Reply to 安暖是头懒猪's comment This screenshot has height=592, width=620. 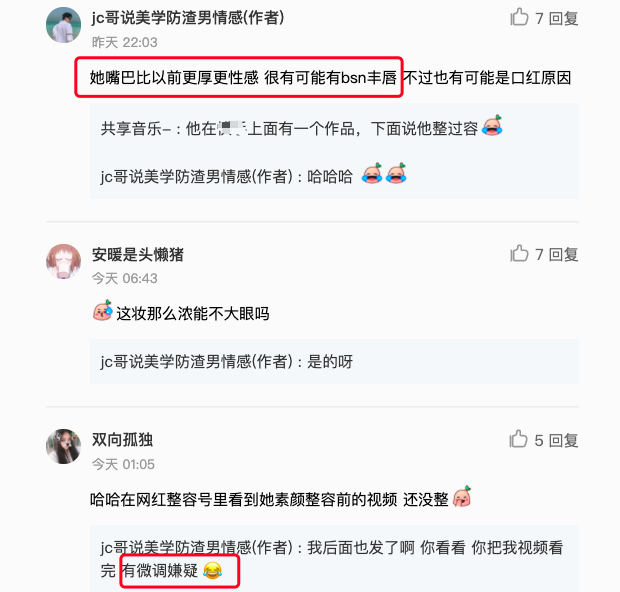(x=564, y=254)
